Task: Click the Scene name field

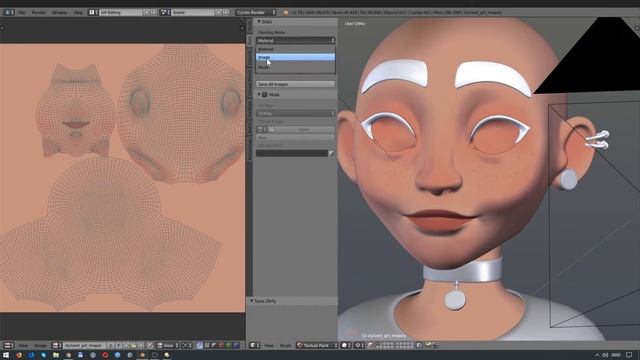Action: coord(193,12)
